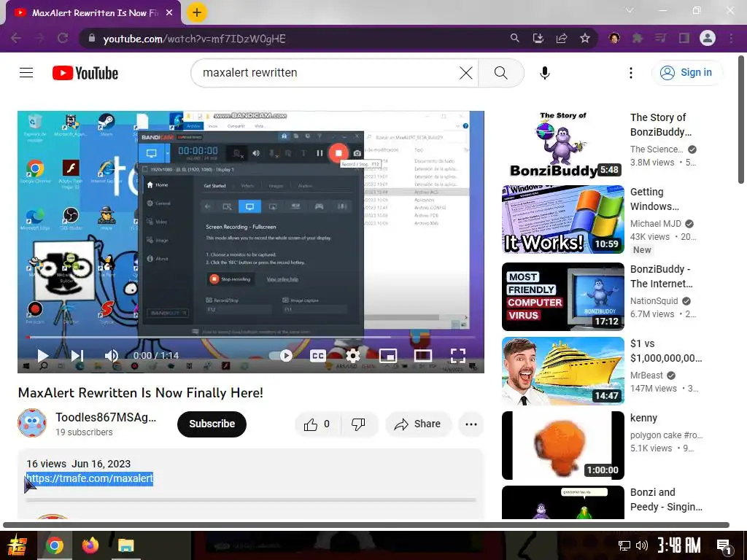Open the notification center icon
This screenshot has height=560, width=747.
point(724,547)
